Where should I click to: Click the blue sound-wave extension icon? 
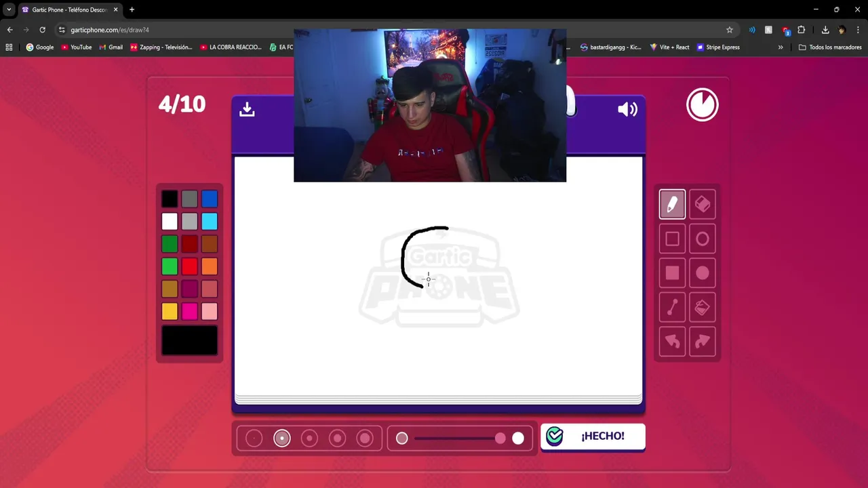751,30
